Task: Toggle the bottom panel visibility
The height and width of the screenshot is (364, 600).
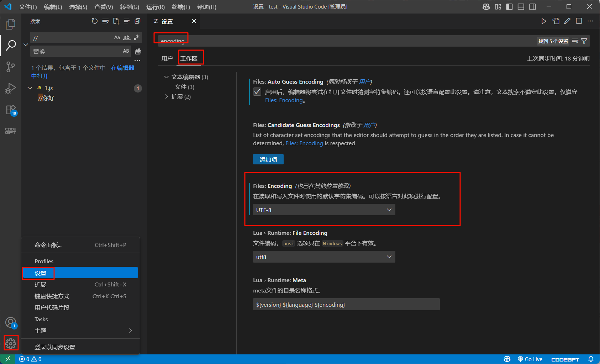Action: 521,7
